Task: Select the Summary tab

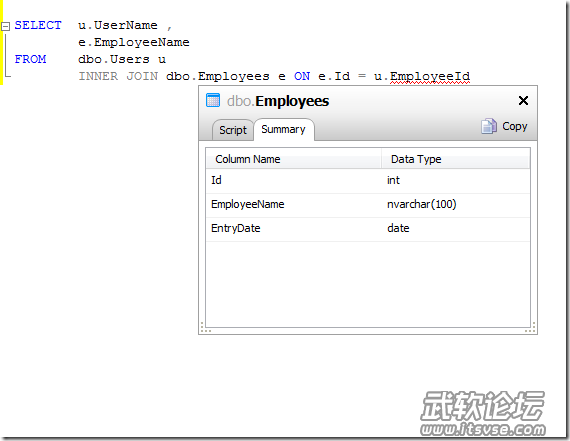Action: pyautogui.click(x=284, y=129)
